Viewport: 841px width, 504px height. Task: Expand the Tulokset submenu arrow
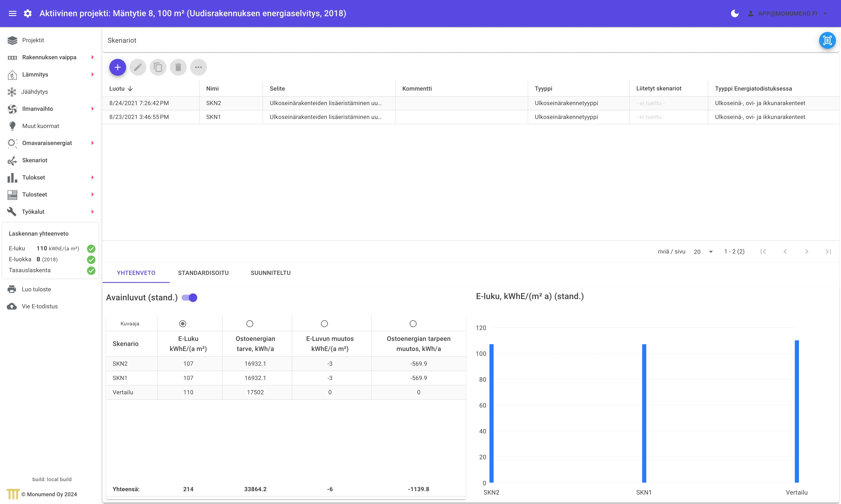(x=92, y=178)
